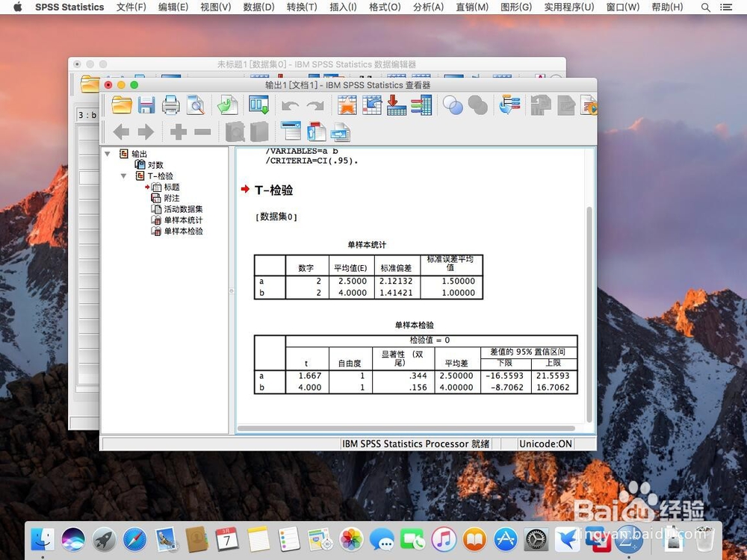
Task: Open iTunes music icon in Dock
Action: pyautogui.click(x=444, y=539)
